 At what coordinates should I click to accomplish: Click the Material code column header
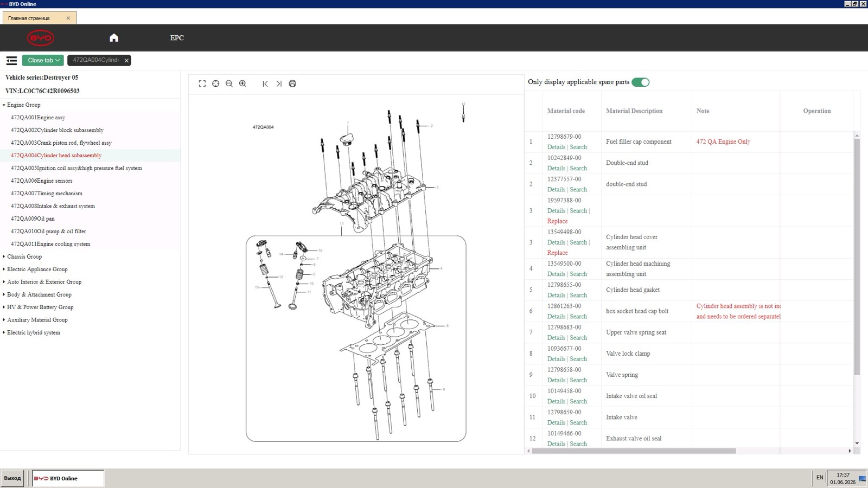click(x=566, y=111)
